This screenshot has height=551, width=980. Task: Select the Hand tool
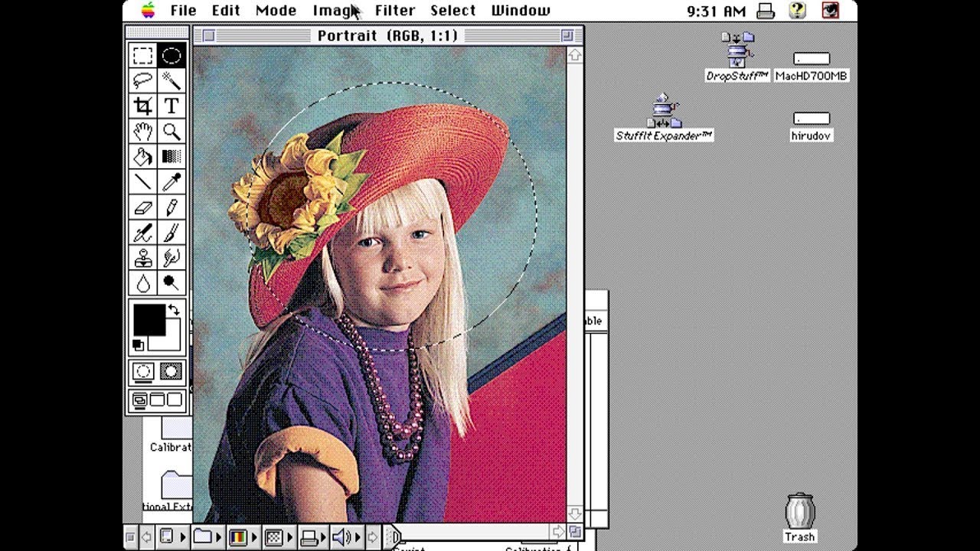[143, 131]
